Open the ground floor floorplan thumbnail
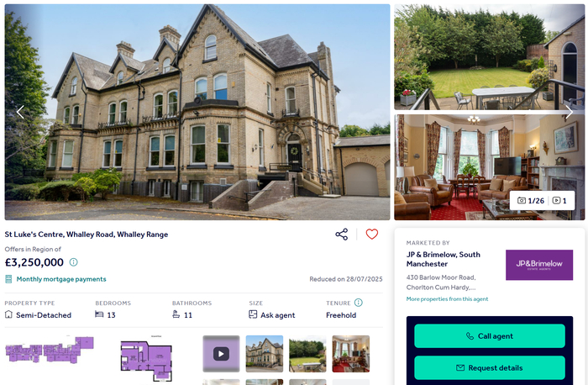588x385 pixels. (146, 359)
